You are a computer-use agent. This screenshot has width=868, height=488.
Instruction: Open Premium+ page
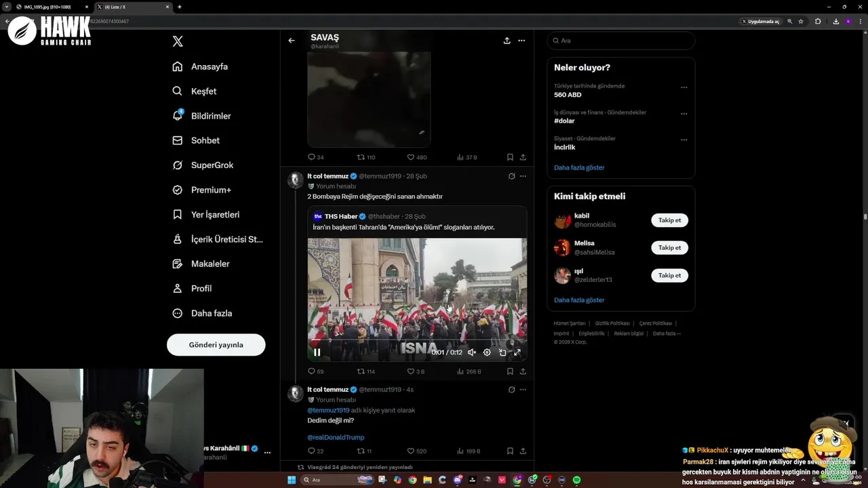coord(201,190)
